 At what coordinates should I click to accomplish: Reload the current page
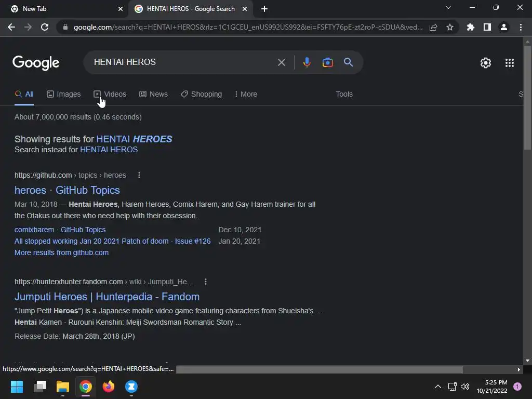(x=45, y=27)
